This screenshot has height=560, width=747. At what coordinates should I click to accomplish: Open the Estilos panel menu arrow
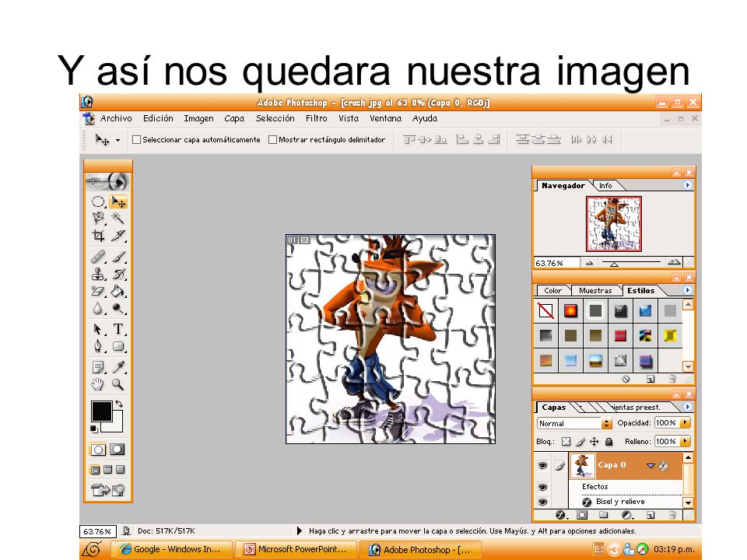(x=687, y=289)
